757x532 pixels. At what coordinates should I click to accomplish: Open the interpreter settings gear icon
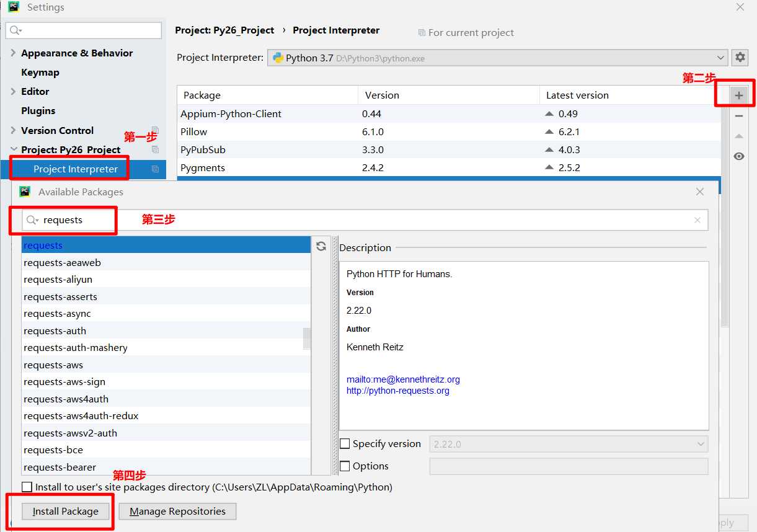pos(740,58)
